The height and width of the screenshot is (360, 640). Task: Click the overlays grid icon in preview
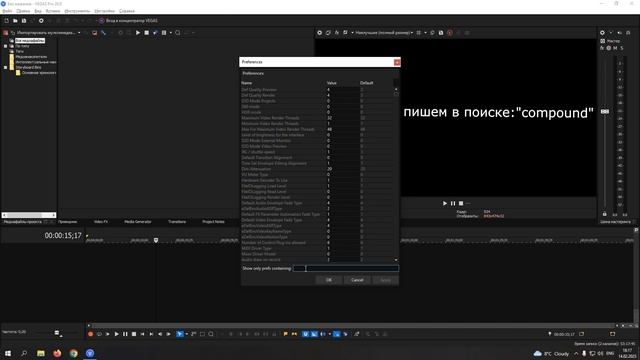418,33
